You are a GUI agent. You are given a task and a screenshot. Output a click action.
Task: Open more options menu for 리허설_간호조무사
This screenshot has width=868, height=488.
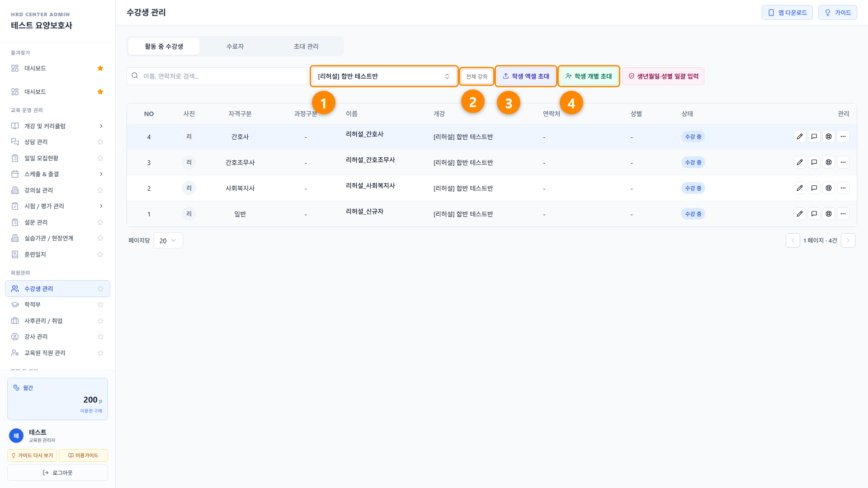click(x=843, y=162)
